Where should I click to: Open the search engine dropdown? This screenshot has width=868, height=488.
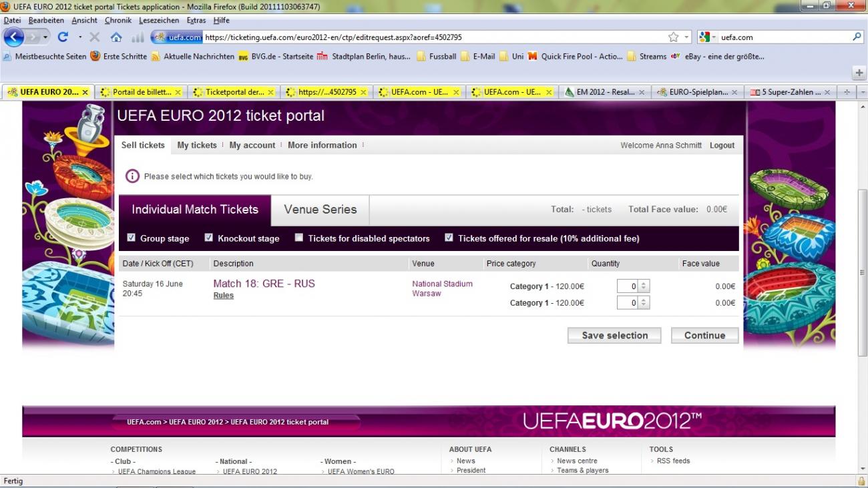pos(708,37)
